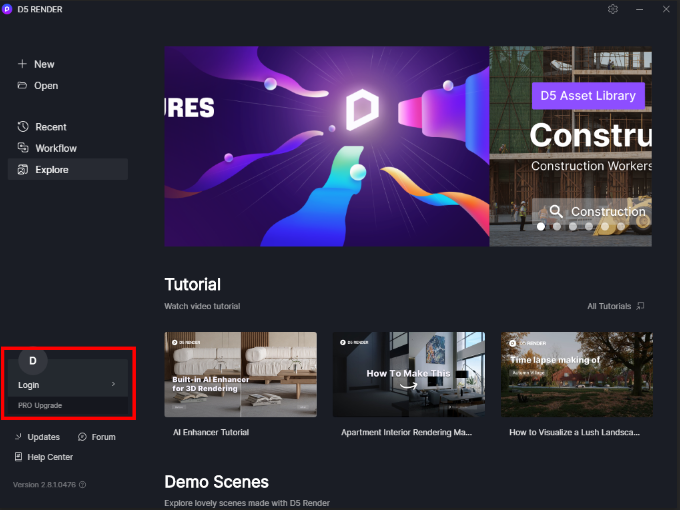The image size is (680, 510).
Task: Click the Demo Scenes heading
Action: (216, 482)
